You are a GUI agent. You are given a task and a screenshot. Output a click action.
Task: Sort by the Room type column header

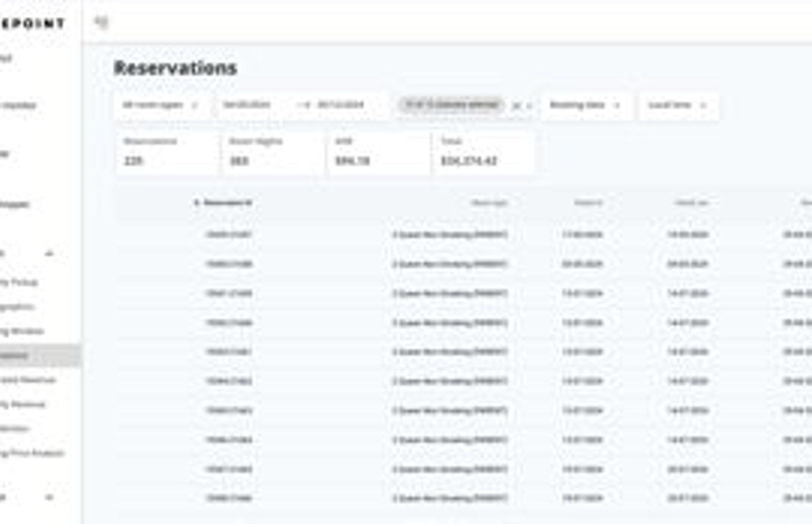tap(489, 203)
